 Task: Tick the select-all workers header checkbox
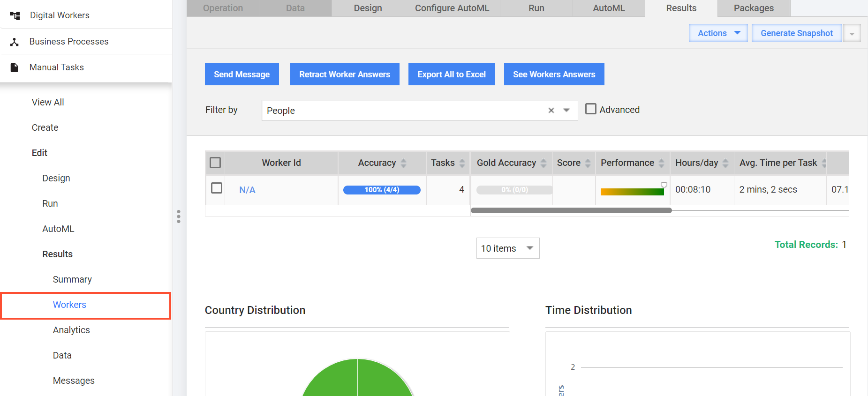(215, 163)
